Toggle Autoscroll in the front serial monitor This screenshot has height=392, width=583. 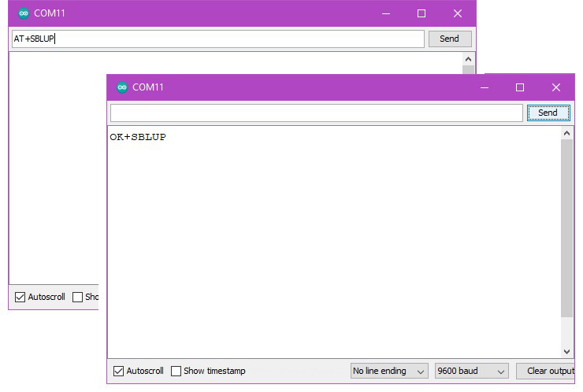(x=119, y=371)
